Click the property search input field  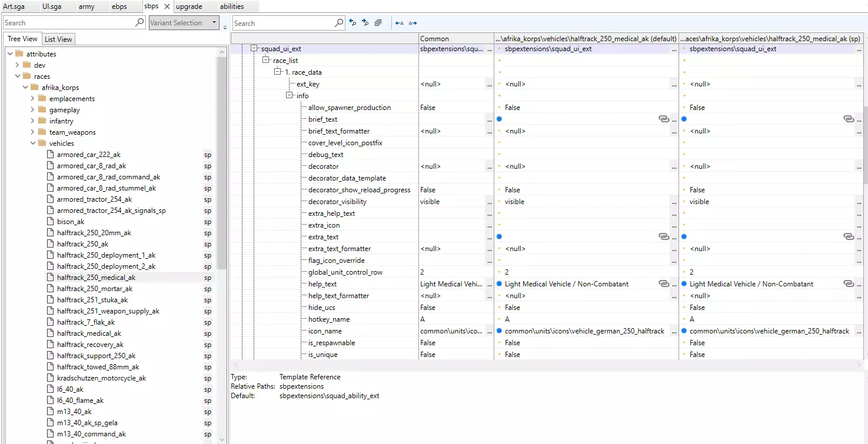coord(282,23)
